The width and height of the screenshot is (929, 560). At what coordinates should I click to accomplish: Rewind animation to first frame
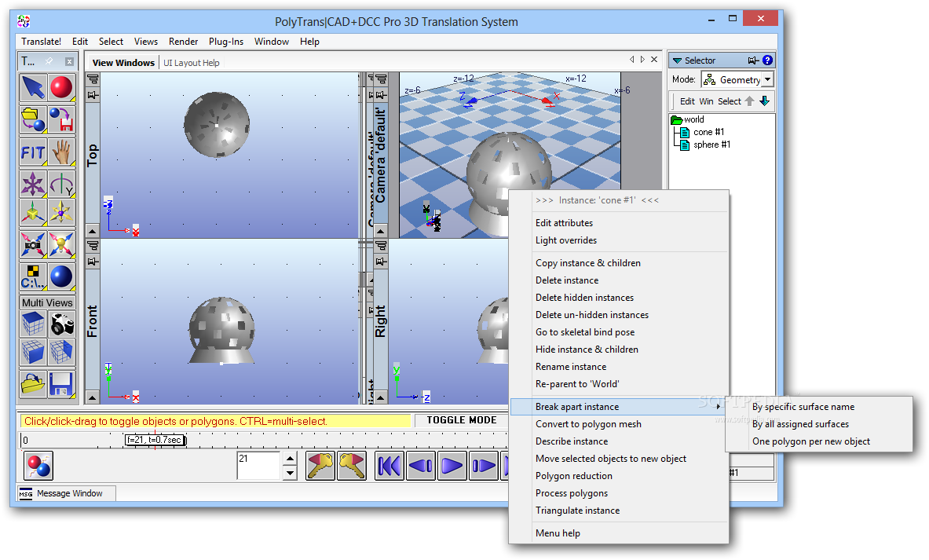coord(390,466)
